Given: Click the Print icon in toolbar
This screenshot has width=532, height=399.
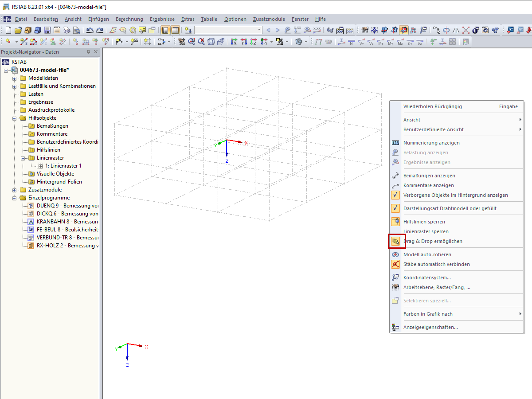Looking at the screenshot, I should 66,30.
